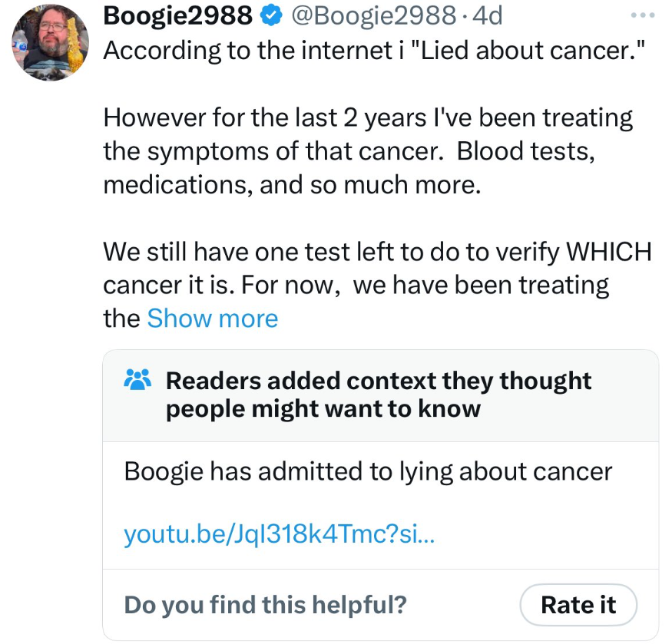Open the tweet's more options ellipsis menu
Image resolution: width=672 pixels, height=644 pixels.
(x=641, y=15)
